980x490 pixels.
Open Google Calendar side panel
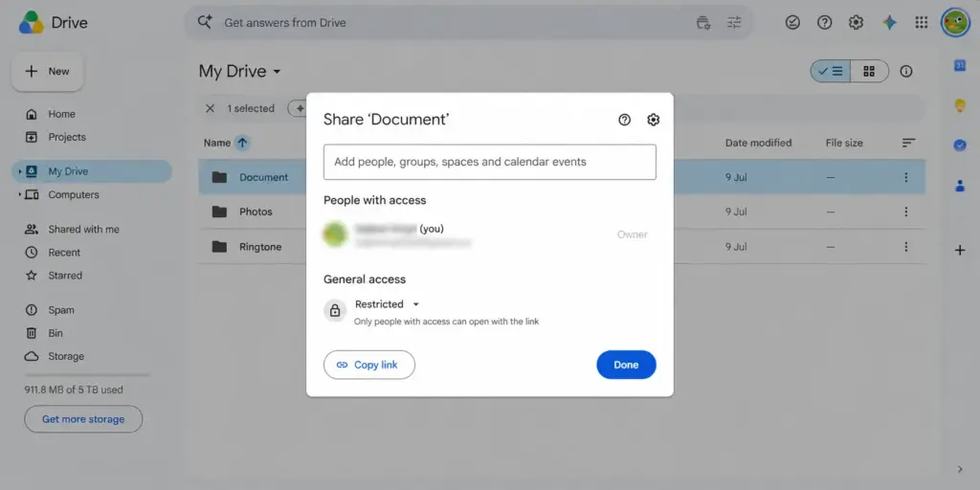tap(960, 66)
